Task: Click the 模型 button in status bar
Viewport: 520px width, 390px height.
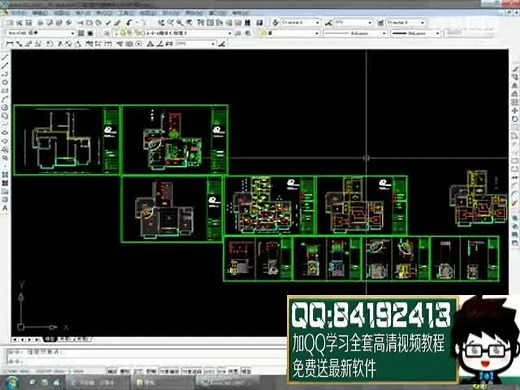Action: tap(246, 371)
